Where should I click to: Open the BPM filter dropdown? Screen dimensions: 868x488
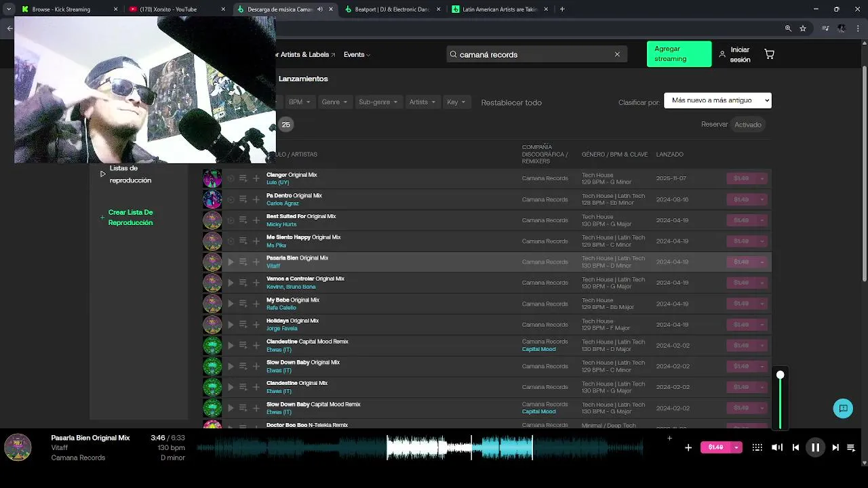[299, 102]
